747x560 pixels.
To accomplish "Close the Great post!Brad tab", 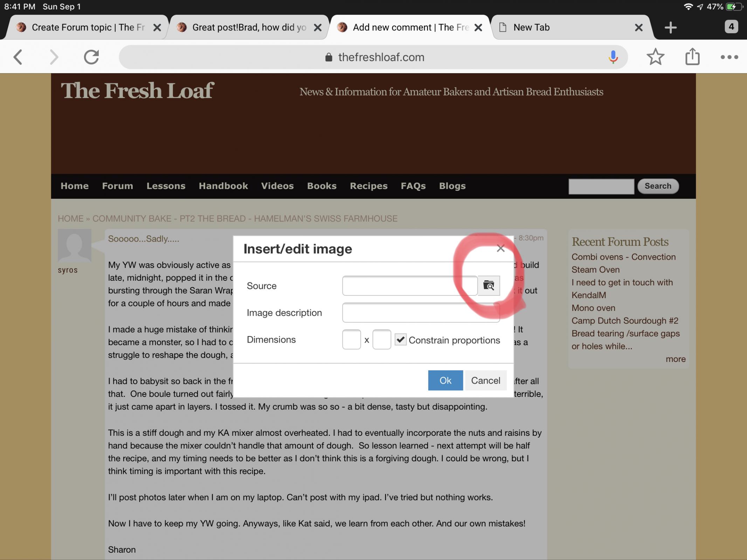I will [318, 28].
